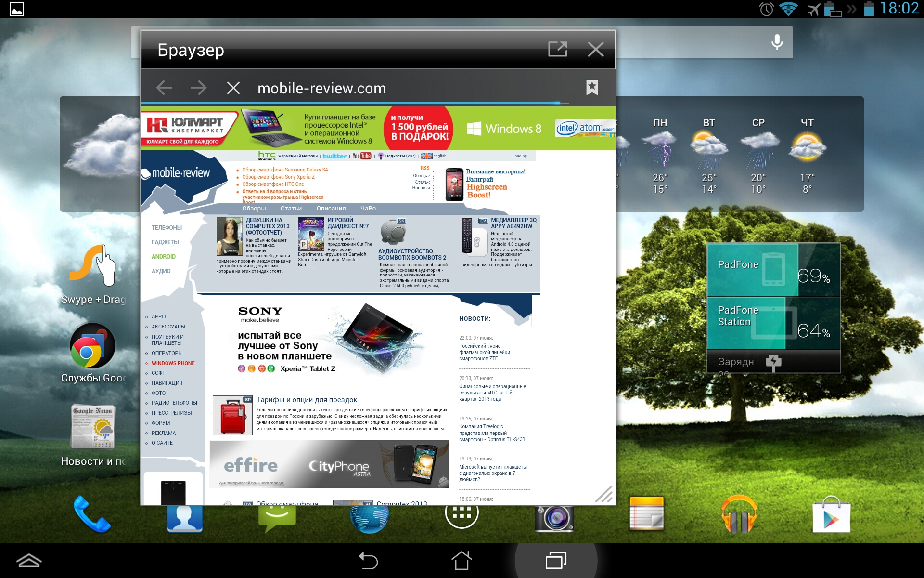Screen dimensions: 924x578
Task: Expand floating apps launcher arrow
Action: (29, 561)
